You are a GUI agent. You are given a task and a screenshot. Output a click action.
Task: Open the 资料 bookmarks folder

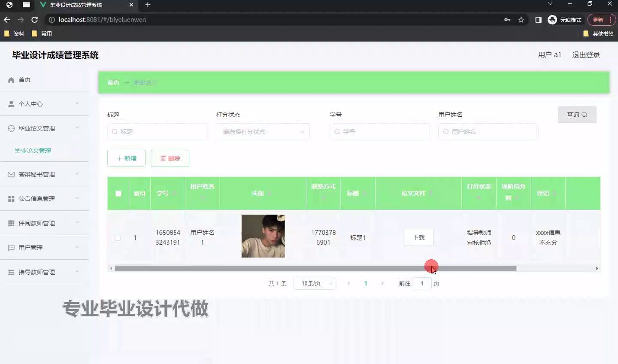(14, 33)
